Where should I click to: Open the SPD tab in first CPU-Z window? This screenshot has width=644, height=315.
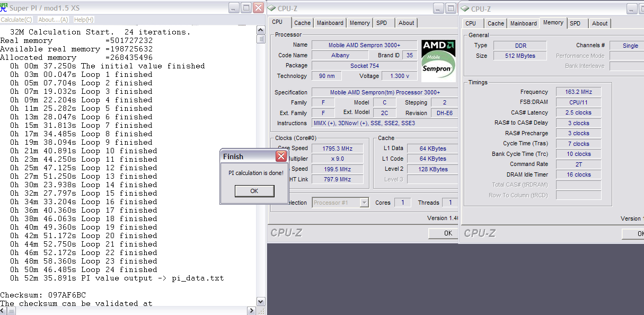(x=382, y=23)
